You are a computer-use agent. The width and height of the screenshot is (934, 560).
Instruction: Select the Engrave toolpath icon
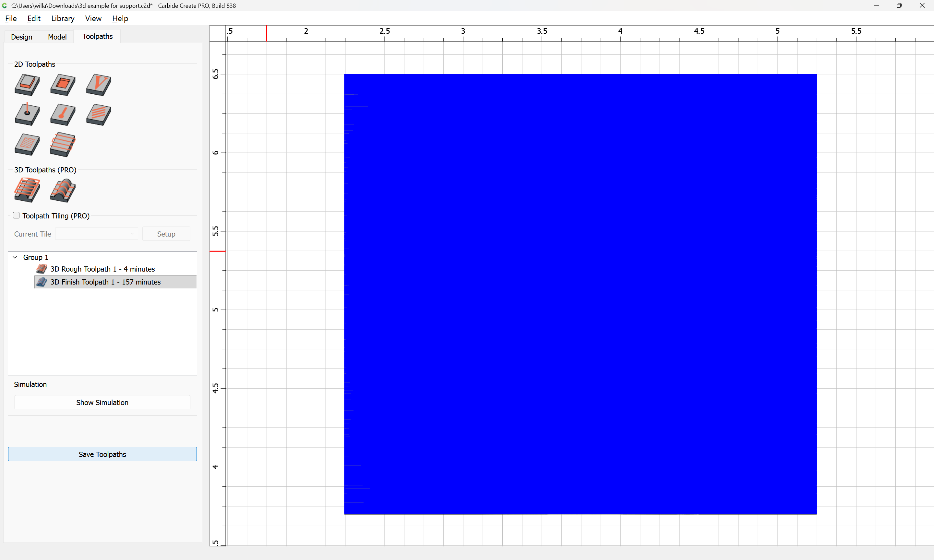pos(63,144)
